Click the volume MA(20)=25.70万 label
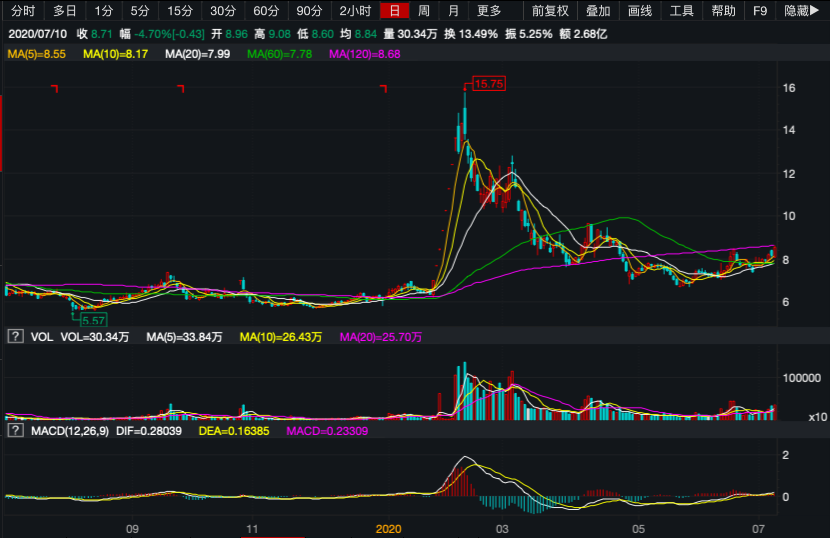Image resolution: width=830 pixels, height=538 pixels. click(381, 337)
